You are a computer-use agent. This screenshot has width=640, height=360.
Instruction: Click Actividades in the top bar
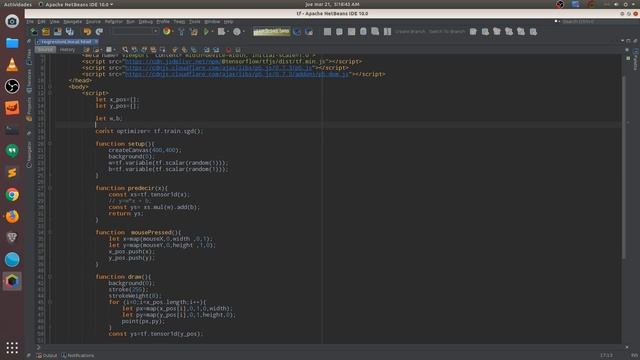(x=18, y=4)
